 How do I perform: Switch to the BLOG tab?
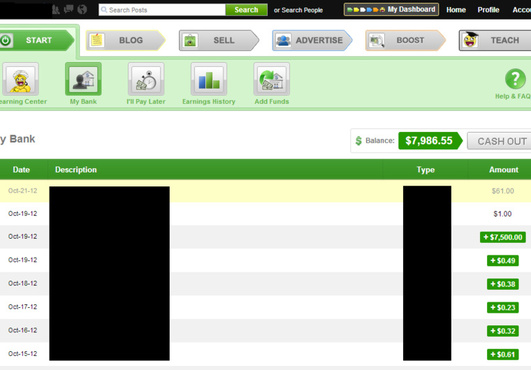125,40
